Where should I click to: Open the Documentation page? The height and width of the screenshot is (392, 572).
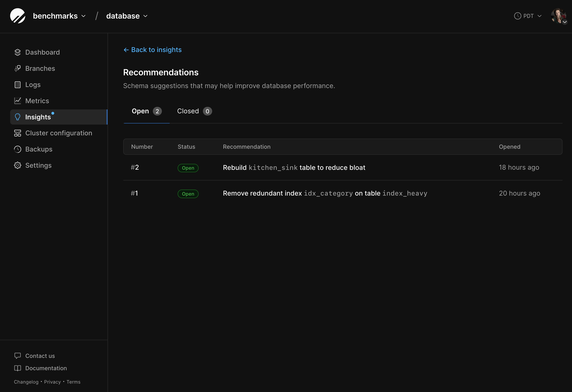tap(46, 368)
